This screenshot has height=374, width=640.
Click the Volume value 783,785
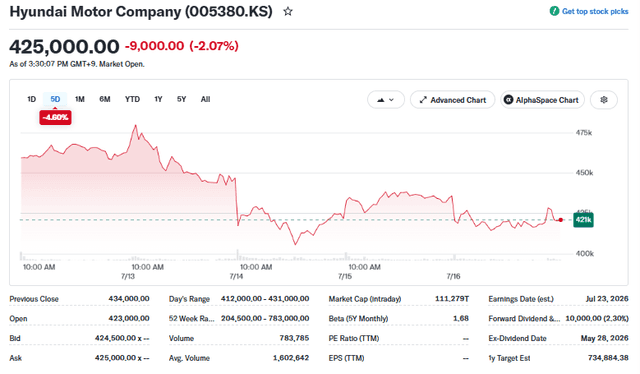tap(294, 338)
